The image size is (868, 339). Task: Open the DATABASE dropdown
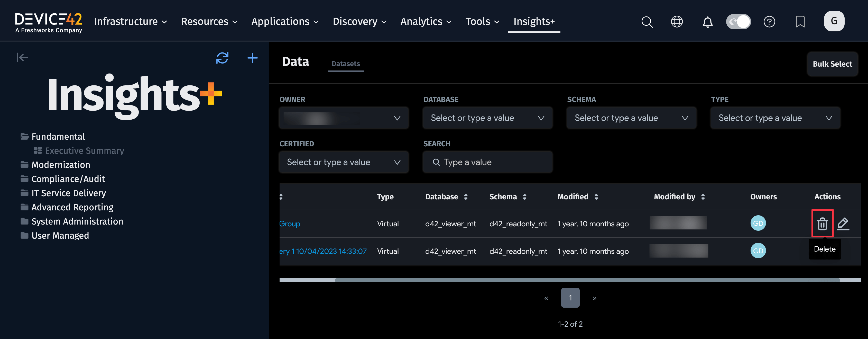click(x=487, y=118)
